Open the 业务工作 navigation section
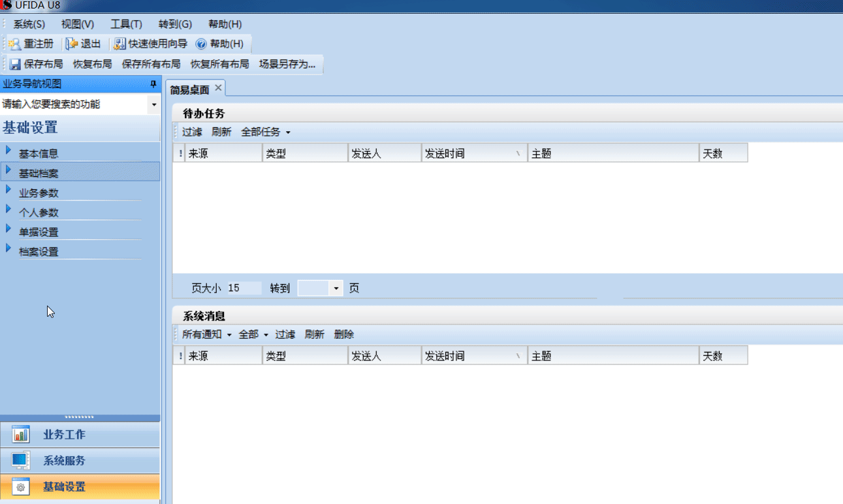The height and width of the screenshot is (504, 843). point(80,435)
